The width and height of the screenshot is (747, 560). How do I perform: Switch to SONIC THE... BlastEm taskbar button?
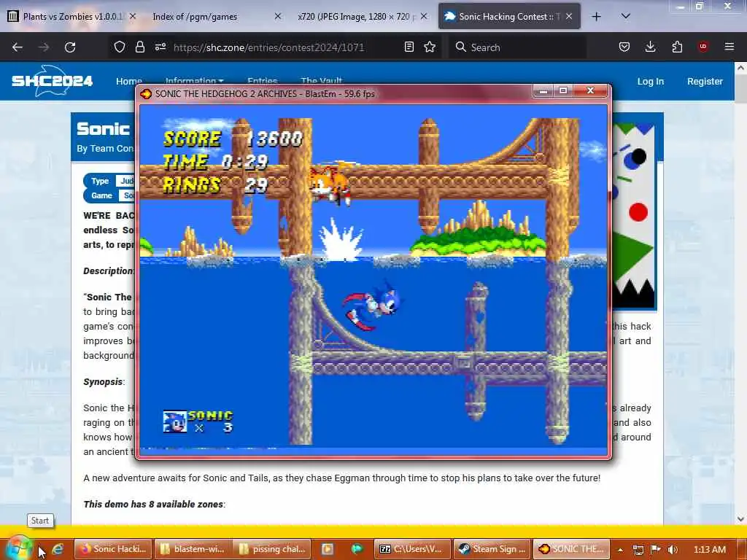point(570,549)
